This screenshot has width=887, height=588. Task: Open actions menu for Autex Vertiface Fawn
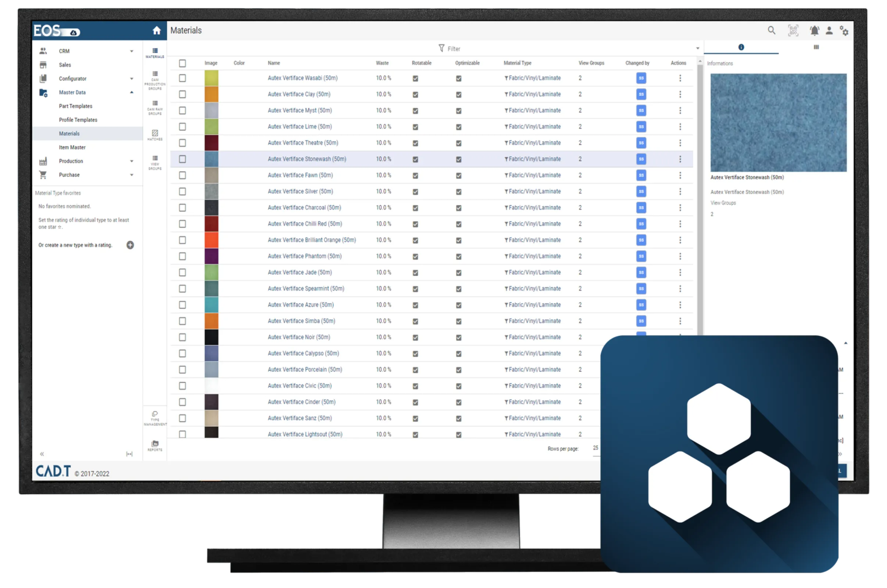(680, 175)
